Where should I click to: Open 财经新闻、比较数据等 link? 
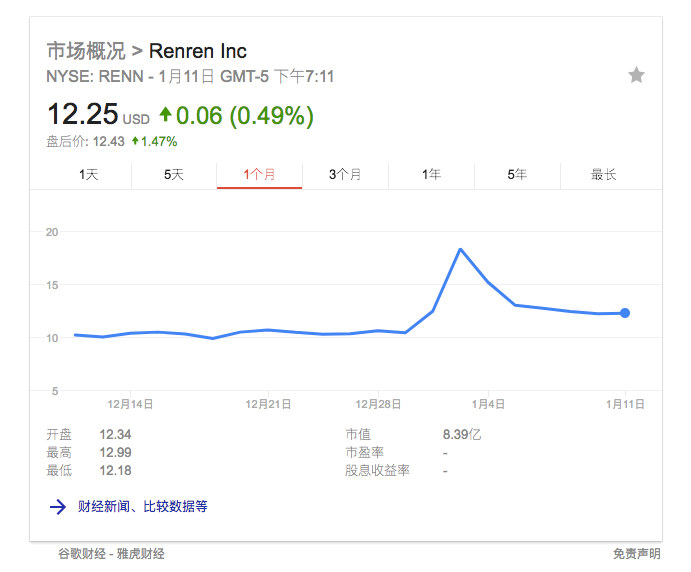(x=142, y=506)
